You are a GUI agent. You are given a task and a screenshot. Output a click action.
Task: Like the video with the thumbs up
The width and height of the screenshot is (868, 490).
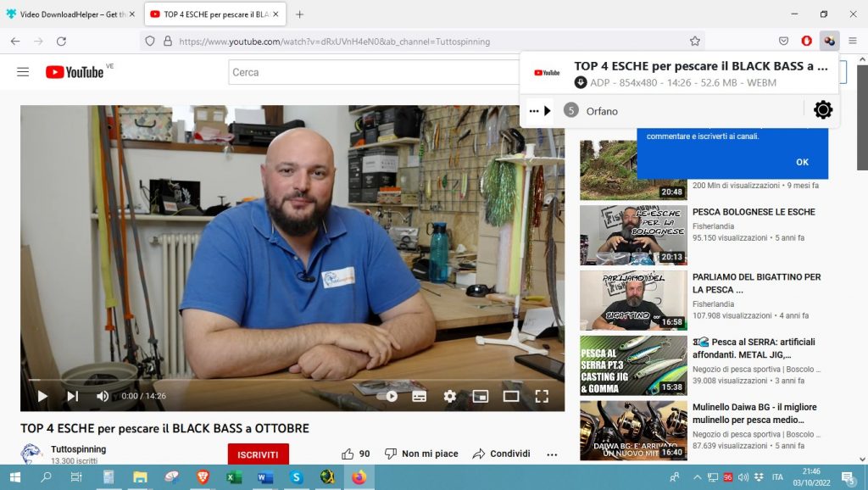pos(348,454)
